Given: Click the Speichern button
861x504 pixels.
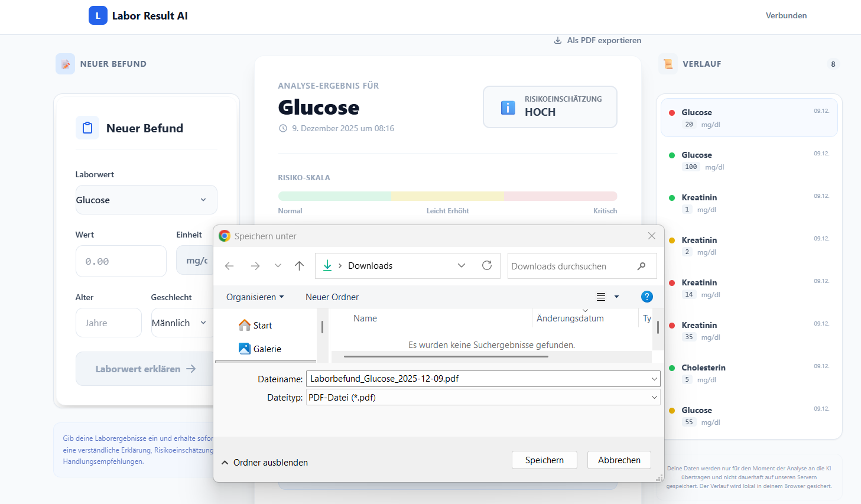Looking at the screenshot, I should point(544,460).
